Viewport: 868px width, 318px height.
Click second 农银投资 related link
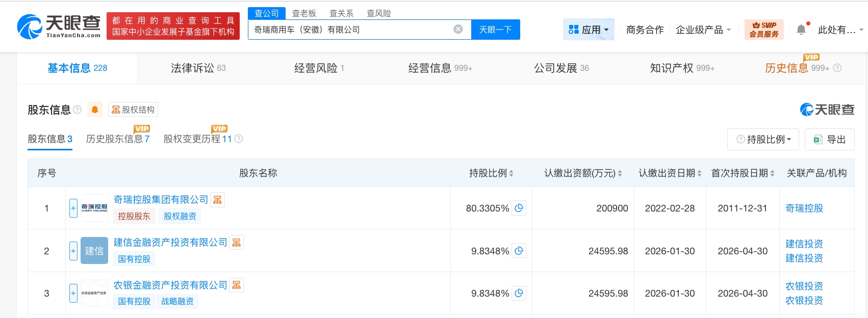point(804,300)
